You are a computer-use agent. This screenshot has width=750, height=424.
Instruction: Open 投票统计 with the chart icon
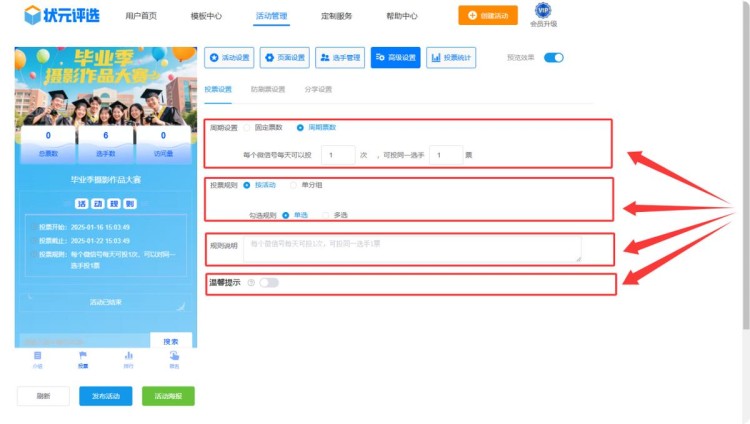click(451, 58)
